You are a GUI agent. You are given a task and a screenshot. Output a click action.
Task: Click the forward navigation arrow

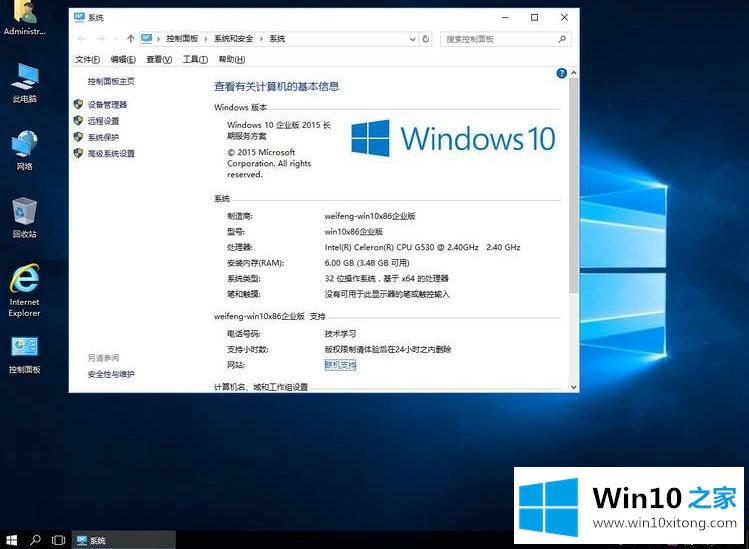pos(100,39)
